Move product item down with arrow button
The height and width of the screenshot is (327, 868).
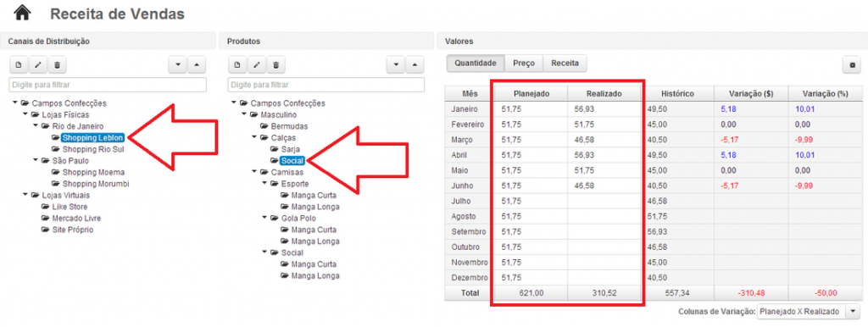click(396, 65)
